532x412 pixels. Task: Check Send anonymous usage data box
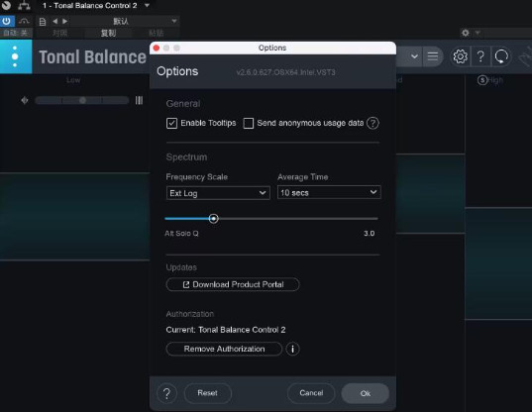tap(249, 123)
